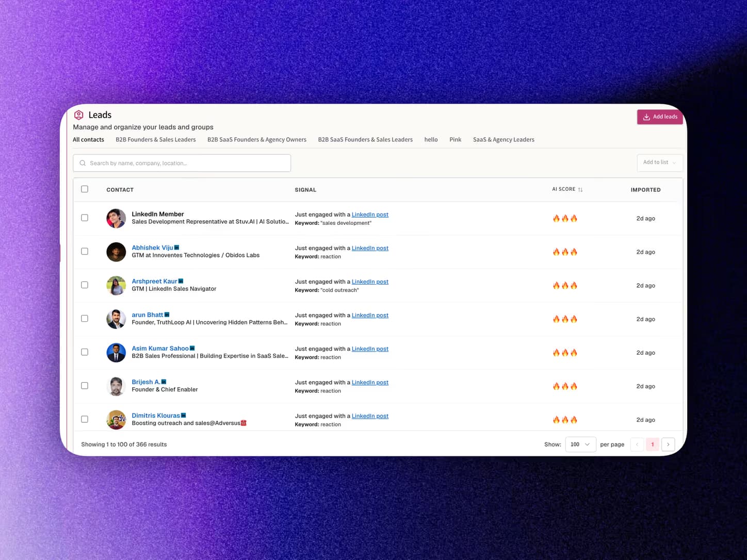747x560 pixels.
Task: Select the Brijesh A. row checkbox
Action: tap(85, 385)
